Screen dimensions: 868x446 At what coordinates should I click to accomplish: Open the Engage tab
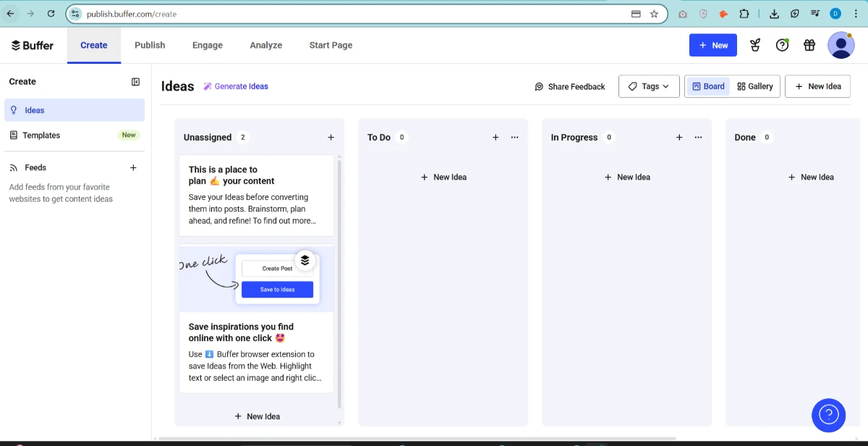pyautogui.click(x=208, y=45)
